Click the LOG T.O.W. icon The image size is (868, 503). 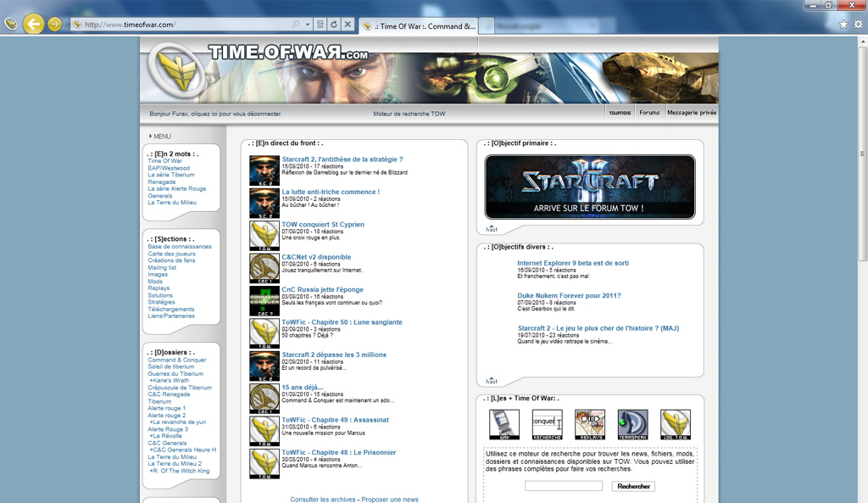pyautogui.click(x=676, y=425)
